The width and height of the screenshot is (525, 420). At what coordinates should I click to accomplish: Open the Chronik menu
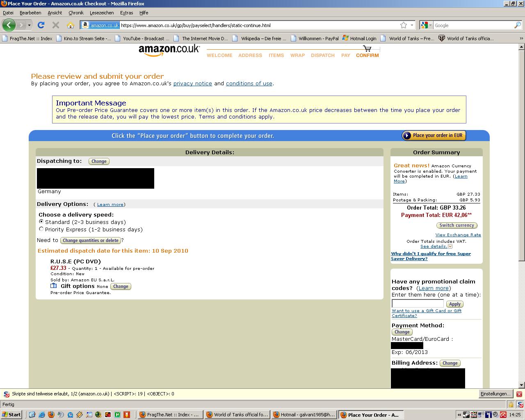tap(76, 13)
